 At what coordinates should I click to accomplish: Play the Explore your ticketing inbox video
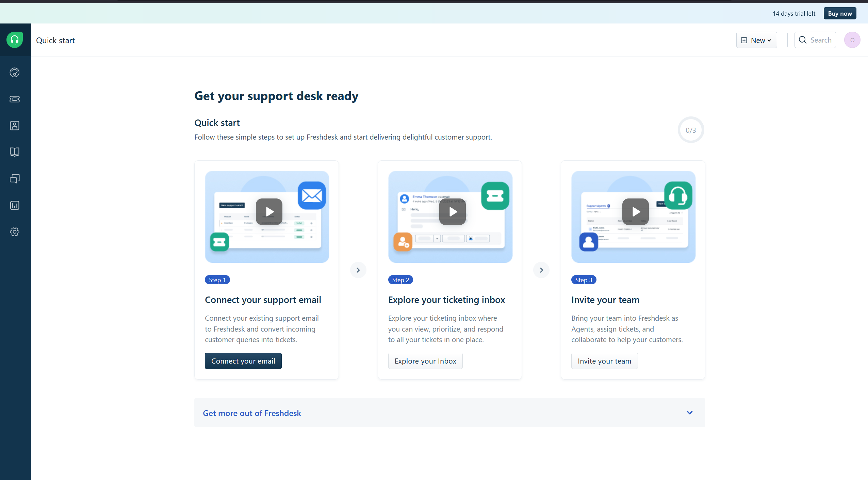click(452, 211)
